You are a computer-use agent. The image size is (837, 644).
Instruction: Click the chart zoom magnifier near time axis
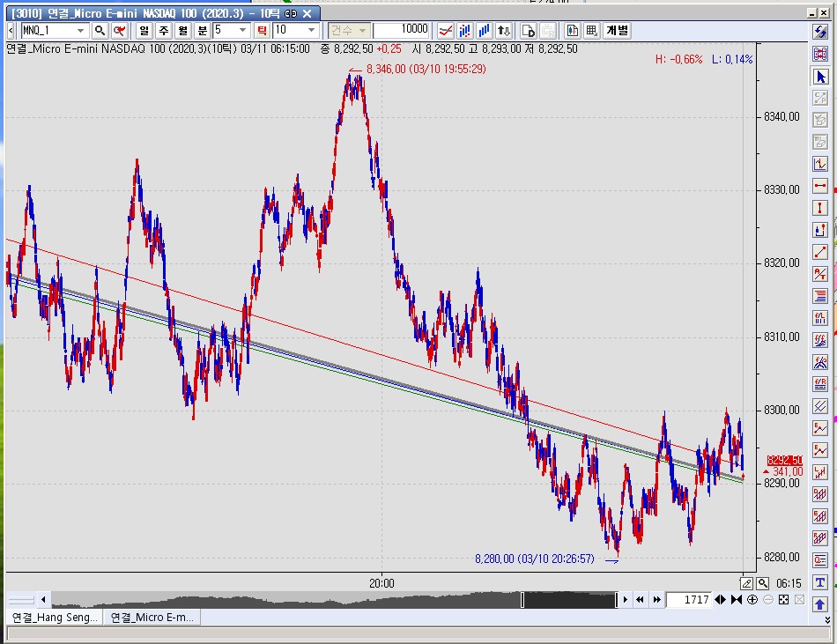[x=762, y=583]
